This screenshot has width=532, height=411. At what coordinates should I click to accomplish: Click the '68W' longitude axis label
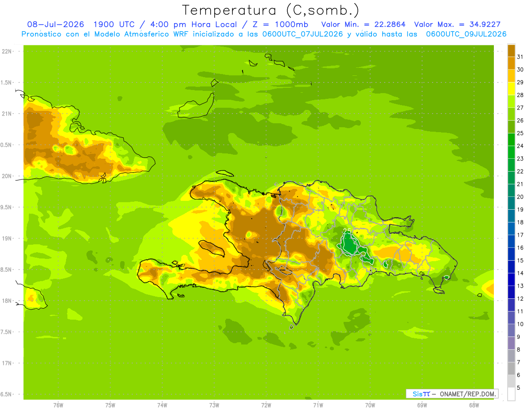coord(473,405)
